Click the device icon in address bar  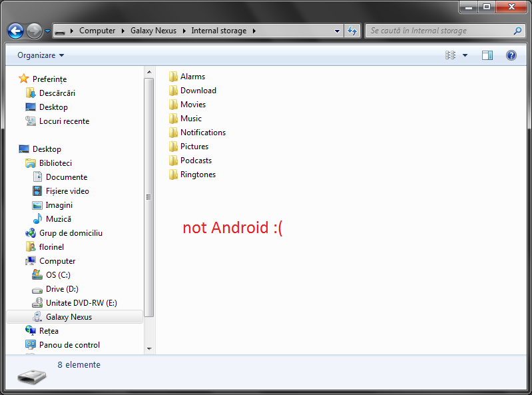tap(60, 31)
